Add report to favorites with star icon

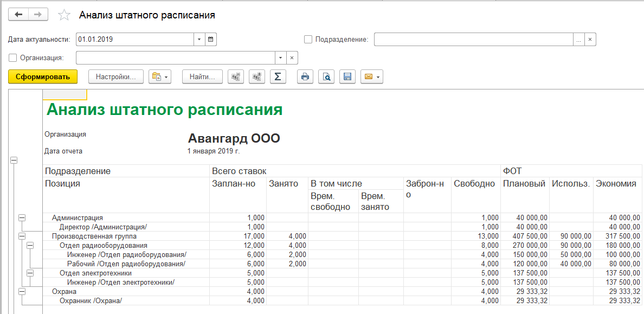point(65,15)
